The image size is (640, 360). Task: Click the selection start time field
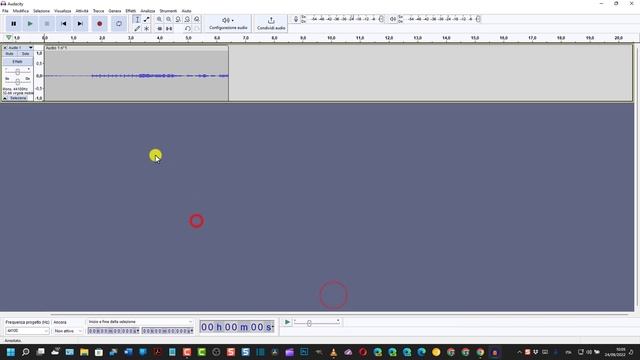tap(114, 331)
